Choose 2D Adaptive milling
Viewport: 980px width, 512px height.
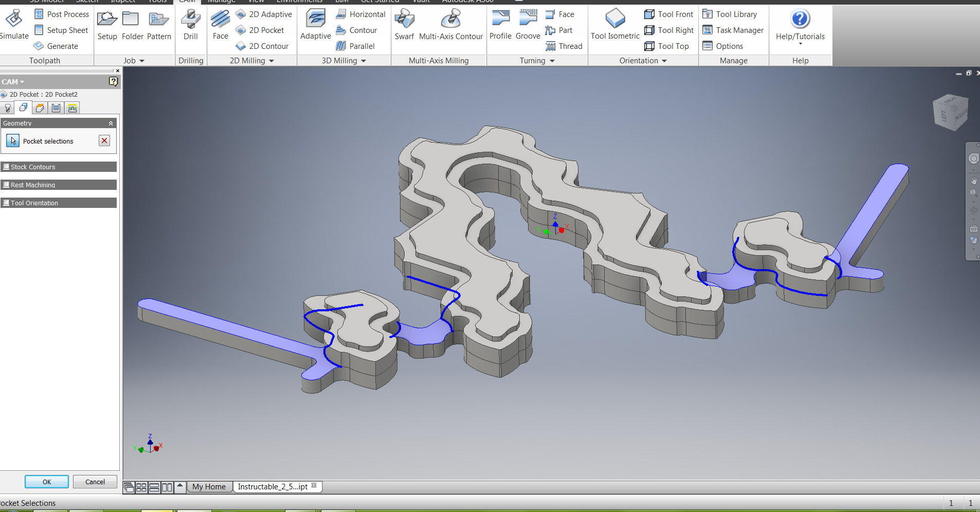pos(264,14)
